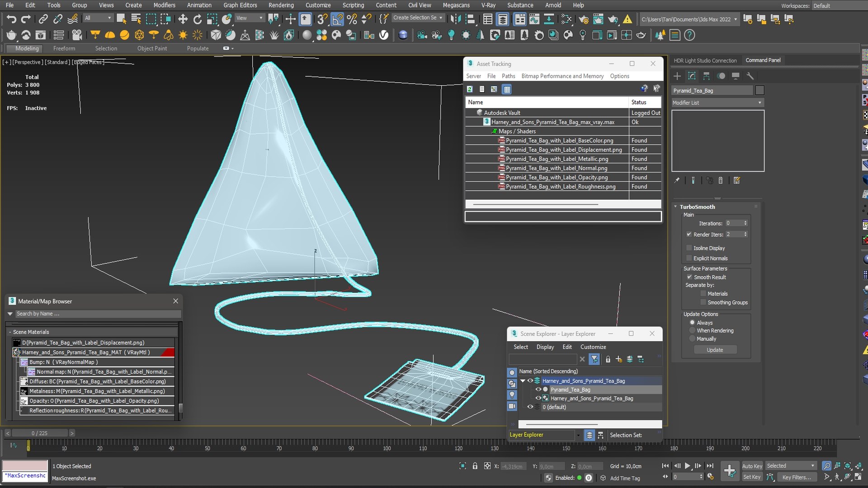868x488 pixels.
Task: Click the time slider showing 0 / 225
Action: tap(40, 433)
